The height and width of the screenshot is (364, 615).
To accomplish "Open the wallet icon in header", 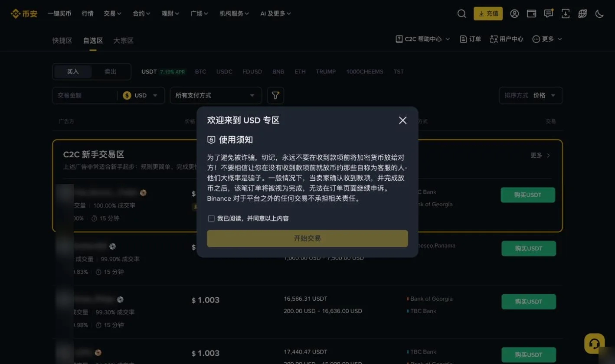I will (531, 13).
